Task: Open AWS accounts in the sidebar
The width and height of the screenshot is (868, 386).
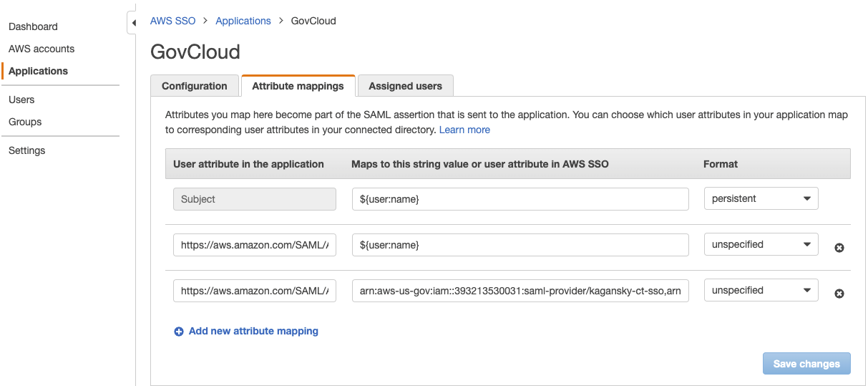Action: [42, 49]
